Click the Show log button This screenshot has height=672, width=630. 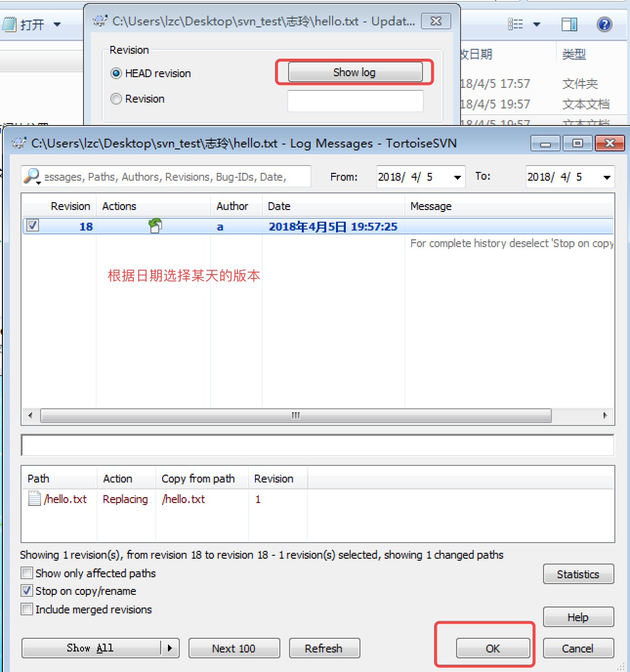point(355,72)
